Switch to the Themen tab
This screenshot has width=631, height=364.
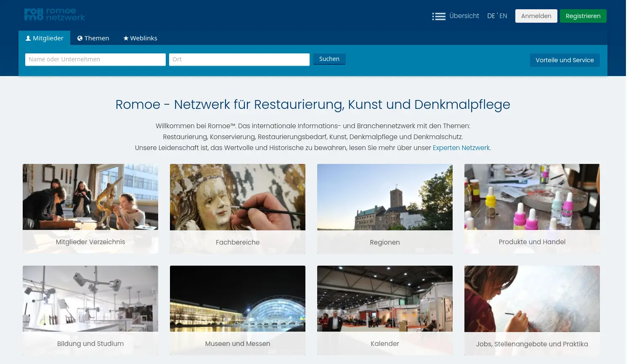coord(93,38)
